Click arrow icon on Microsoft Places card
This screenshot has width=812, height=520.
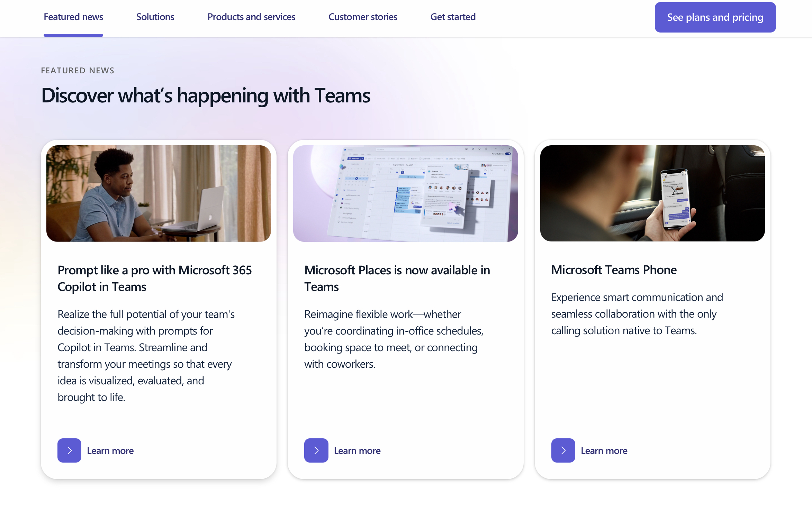[x=316, y=450]
